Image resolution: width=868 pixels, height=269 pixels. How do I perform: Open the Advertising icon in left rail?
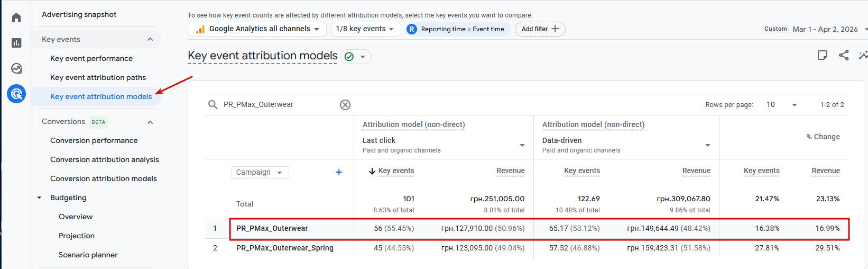(16, 94)
